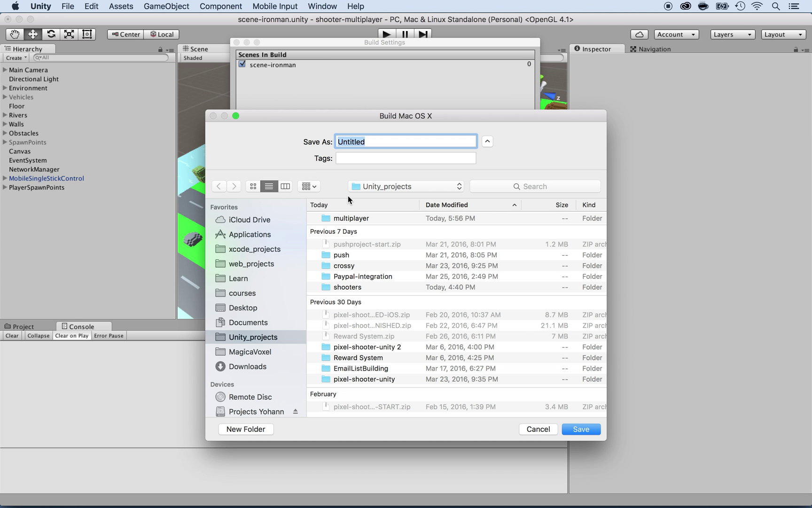Open the Shaded draw mode dropdown
The width and height of the screenshot is (812, 508).
[193, 58]
